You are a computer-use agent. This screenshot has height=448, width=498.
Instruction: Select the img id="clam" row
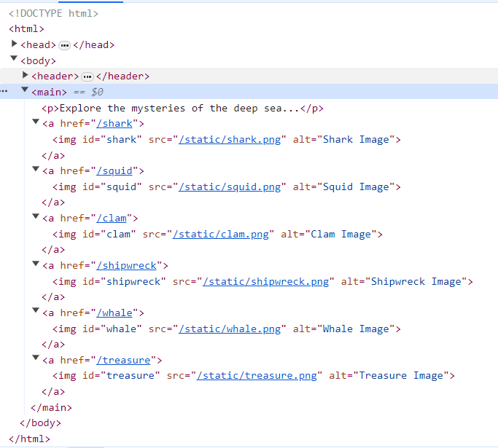[217, 234]
